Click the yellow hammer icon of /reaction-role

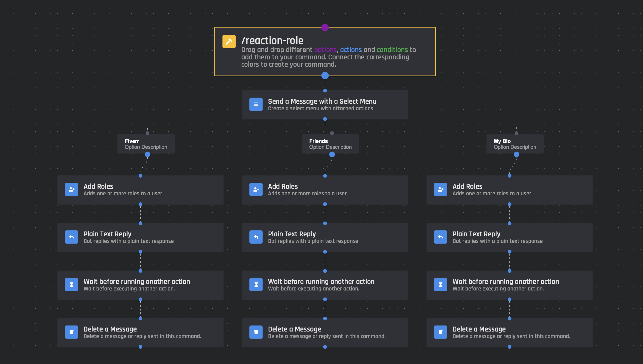click(229, 42)
